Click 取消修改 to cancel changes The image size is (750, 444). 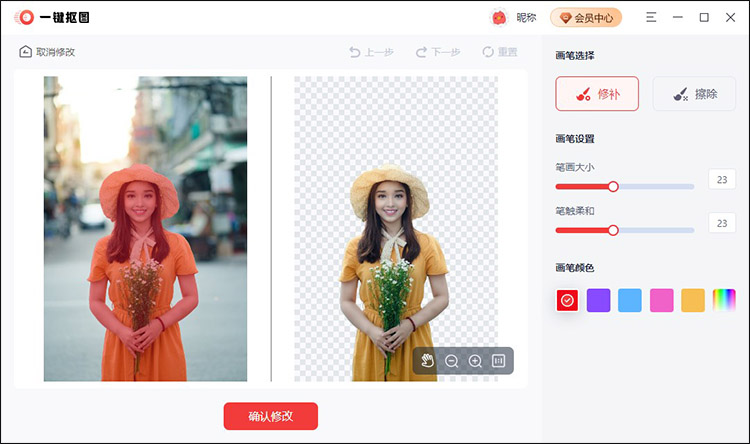[47, 52]
